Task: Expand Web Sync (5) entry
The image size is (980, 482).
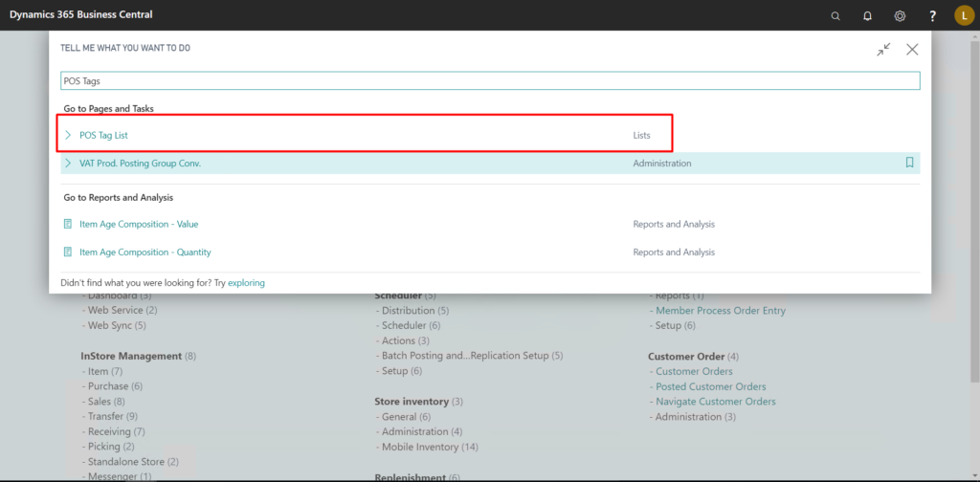Action: pos(117,325)
